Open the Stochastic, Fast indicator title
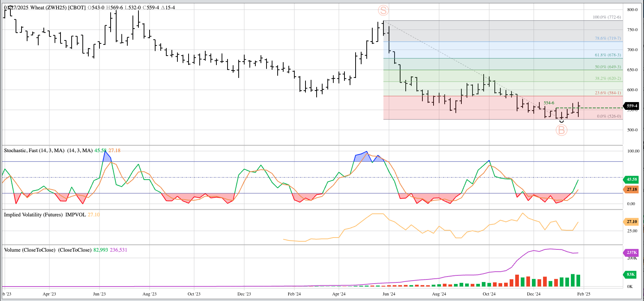The width and height of the screenshot is (644, 301). click(x=34, y=150)
